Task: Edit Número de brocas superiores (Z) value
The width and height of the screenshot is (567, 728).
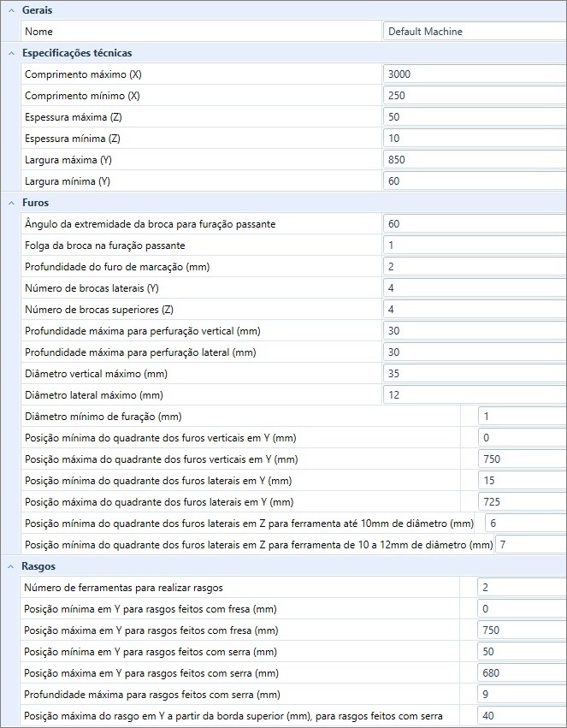Action: (x=475, y=309)
